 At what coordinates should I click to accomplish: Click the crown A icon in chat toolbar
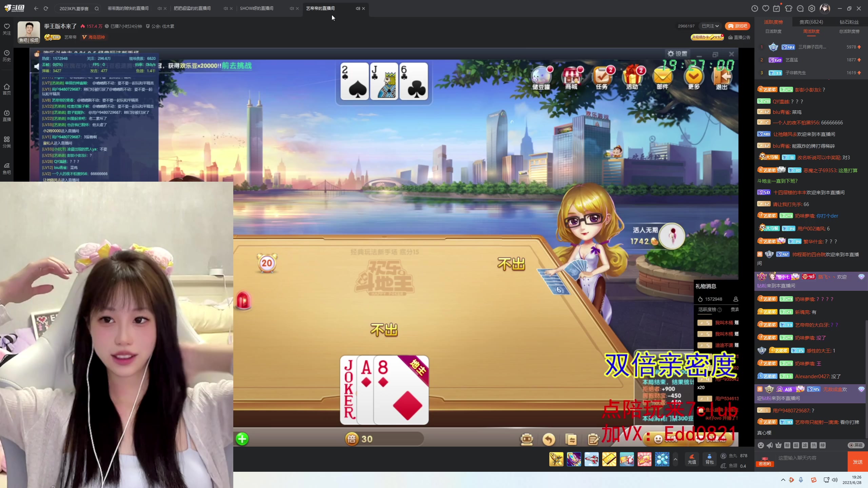(x=778, y=445)
